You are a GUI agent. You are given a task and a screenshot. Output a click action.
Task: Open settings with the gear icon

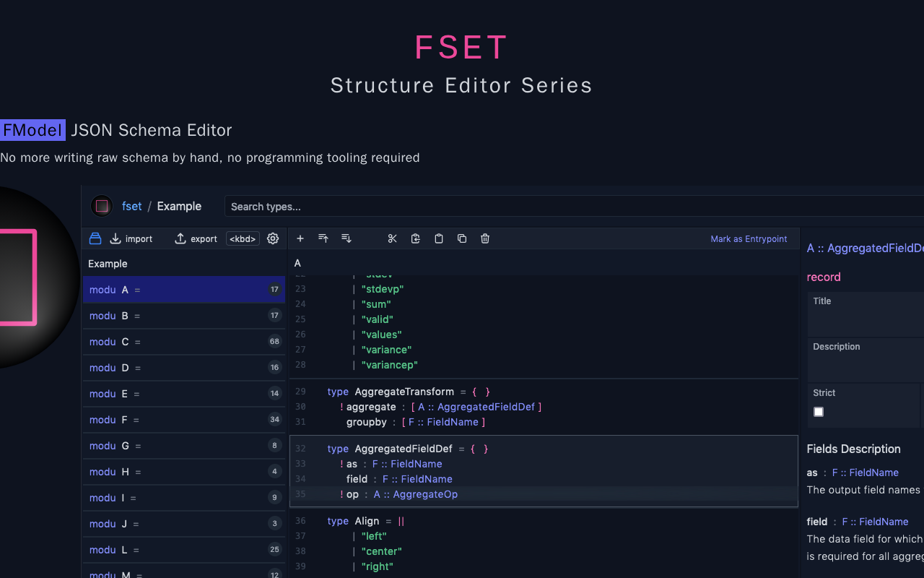273,238
